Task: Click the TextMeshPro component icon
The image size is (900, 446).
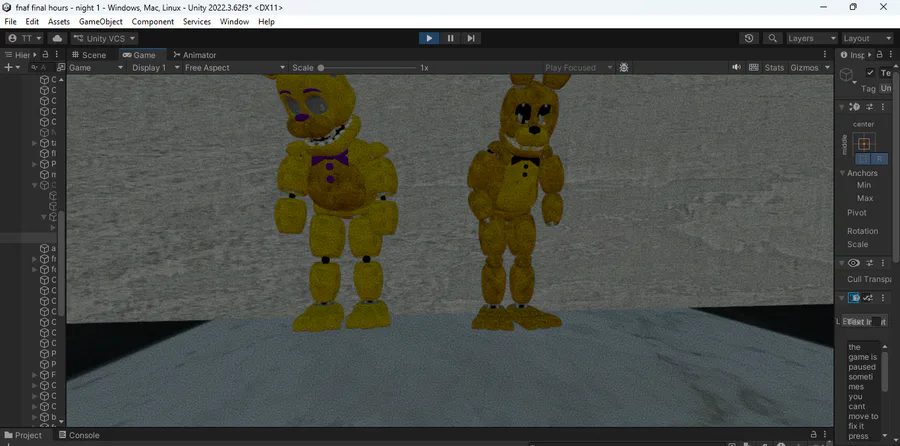Action: point(854,298)
